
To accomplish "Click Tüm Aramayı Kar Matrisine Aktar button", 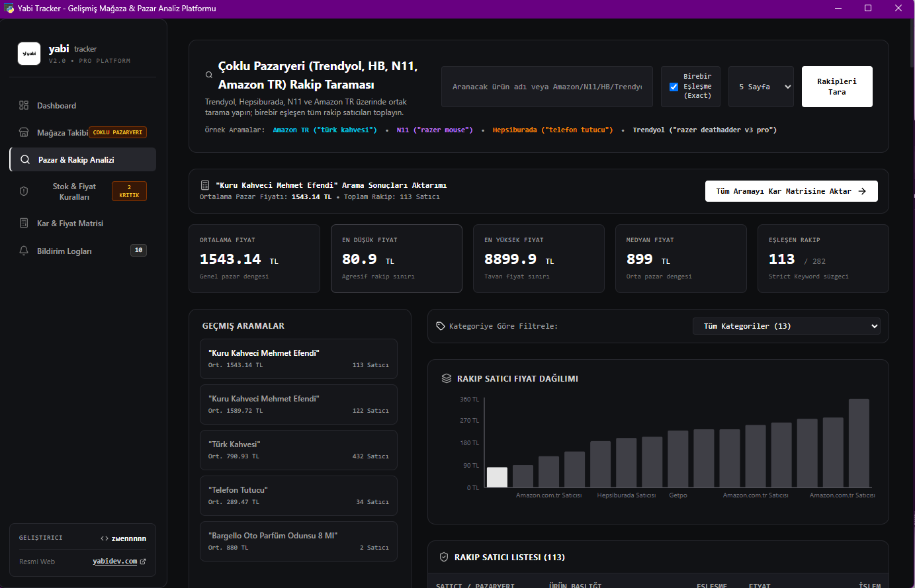I will tap(791, 191).
